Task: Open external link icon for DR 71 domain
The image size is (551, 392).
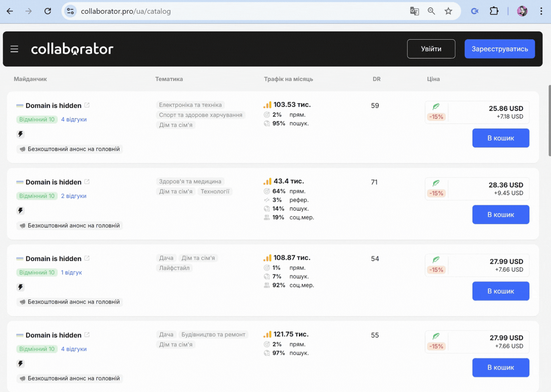Action: [x=87, y=181]
